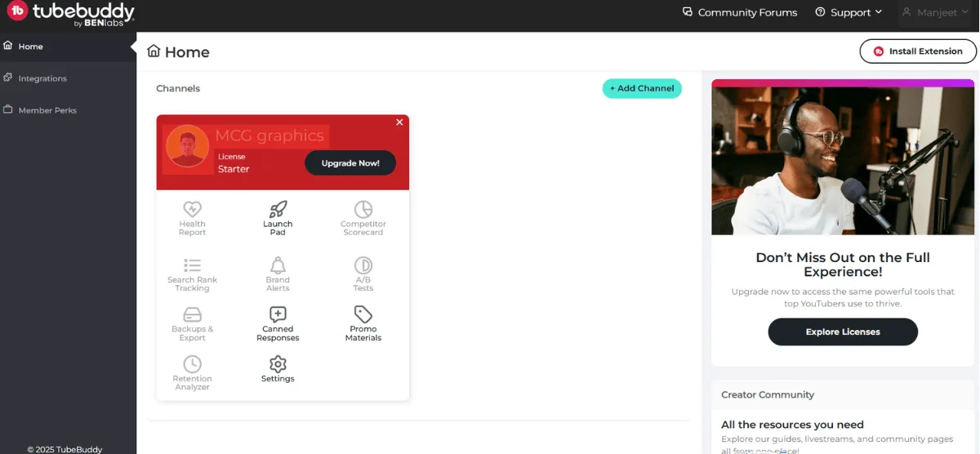Click the Integrations puzzle icon
Viewport: 980px width, 454px height.
pos(8,78)
